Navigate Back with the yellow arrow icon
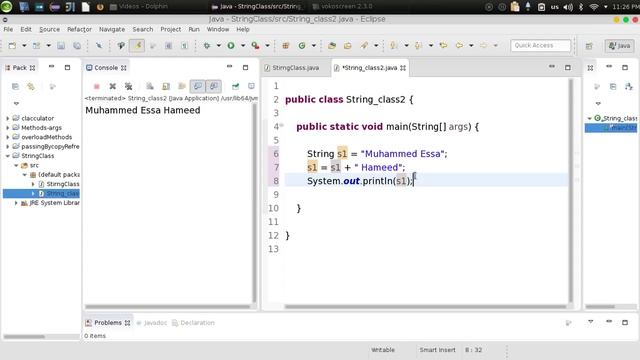Screen dimensions: 640x360 pyautogui.click(x=459, y=46)
